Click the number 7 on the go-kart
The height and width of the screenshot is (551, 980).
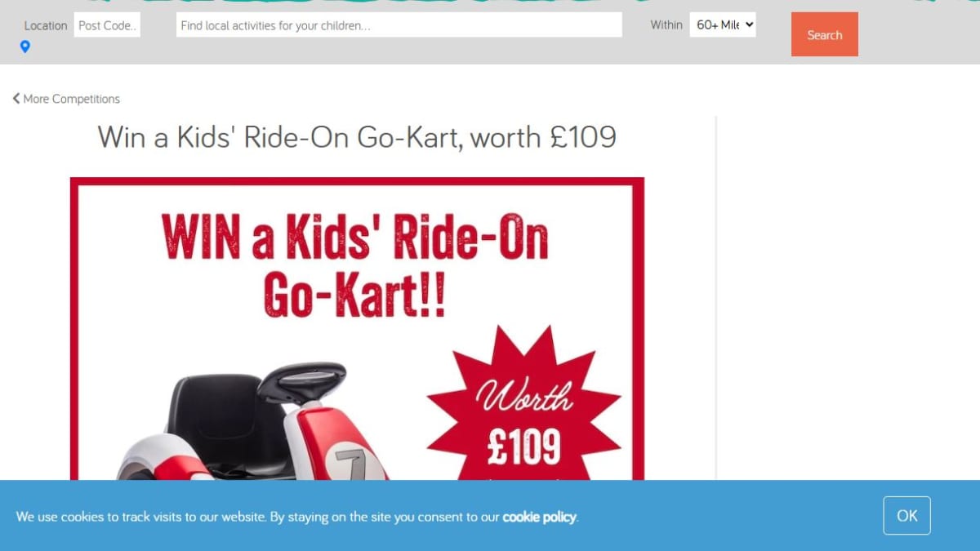(350, 462)
